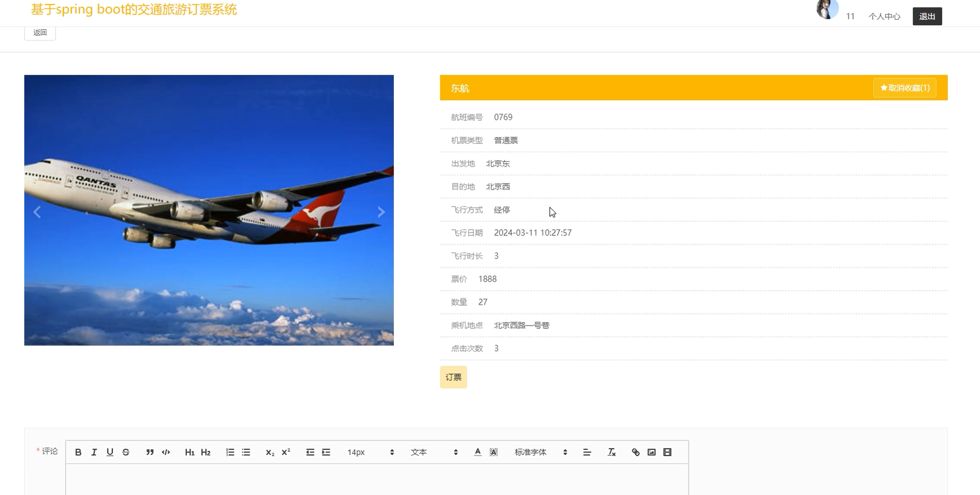Click the quantity value 27
Viewport: 980px width, 495px height.
tap(483, 302)
